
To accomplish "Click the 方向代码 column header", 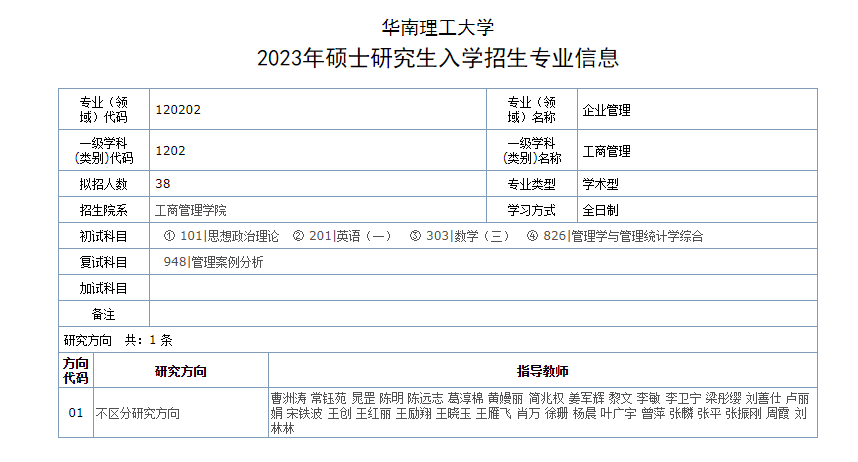I will point(76,371).
